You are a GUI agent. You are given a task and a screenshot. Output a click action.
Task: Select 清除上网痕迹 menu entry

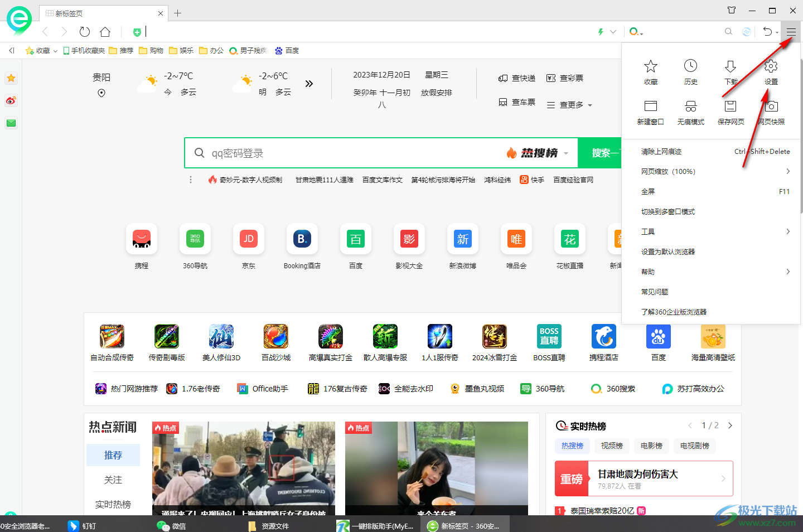(711, 151)
